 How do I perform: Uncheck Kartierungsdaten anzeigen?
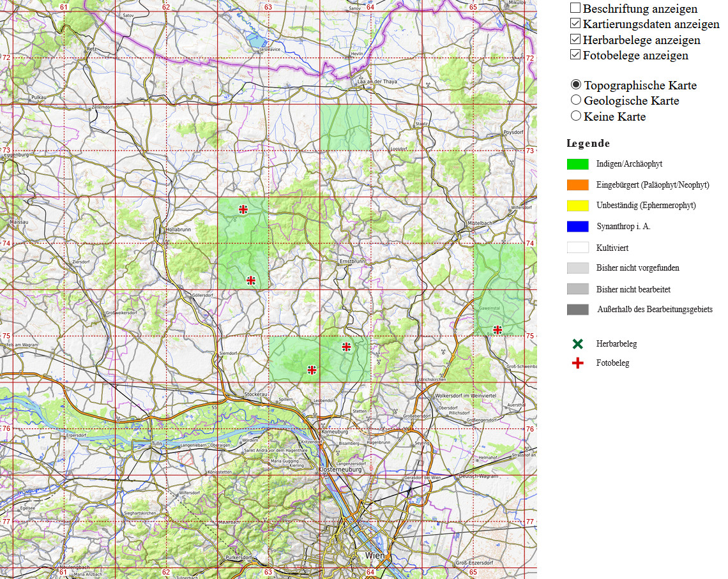575,23
